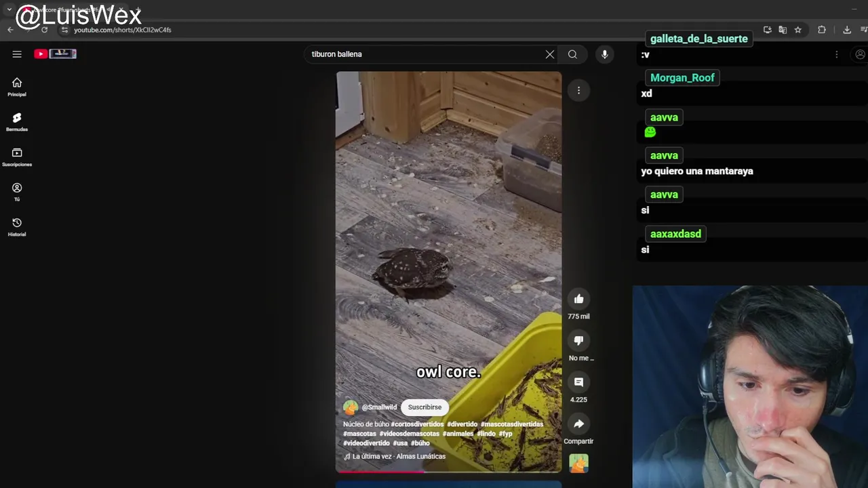Bookmark this page with the star
Image resolution: width=868 pixels, height=488 pixels.
[x=798, y=30]
